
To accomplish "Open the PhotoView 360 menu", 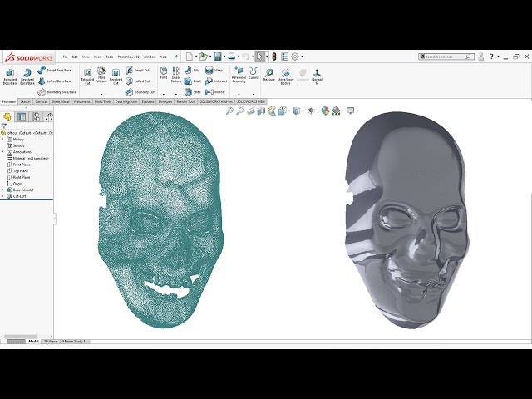I will [128, 57].
